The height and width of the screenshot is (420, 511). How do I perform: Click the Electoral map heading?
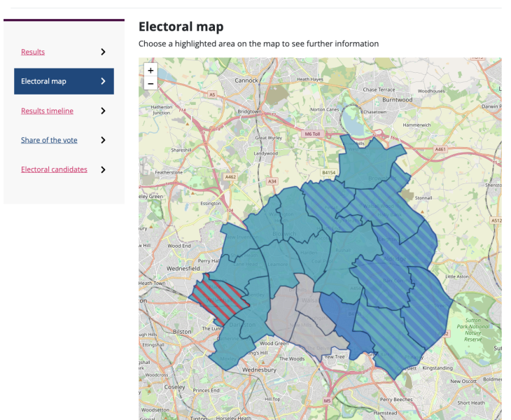[x=181, y=27]
